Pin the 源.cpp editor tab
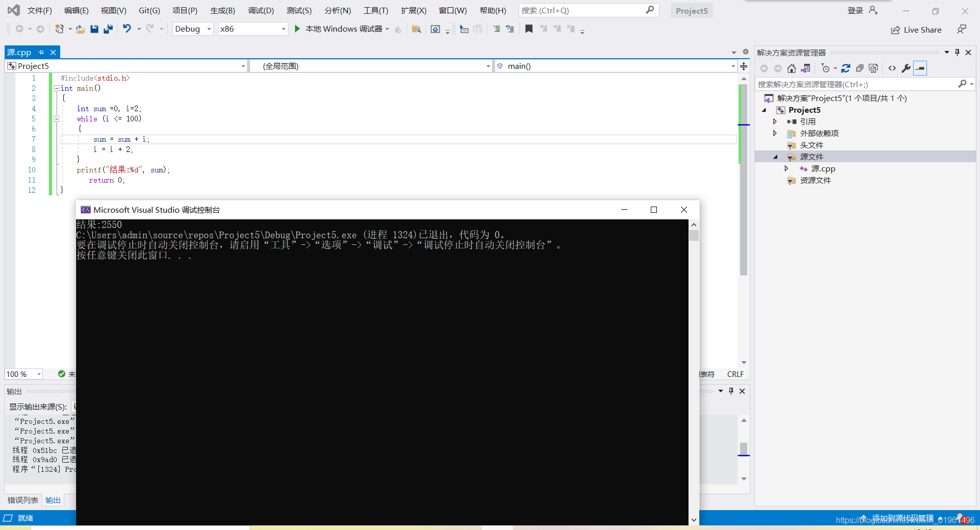This screenshot has width=980, height=530. pyautogui.click(x=41, y=52)
